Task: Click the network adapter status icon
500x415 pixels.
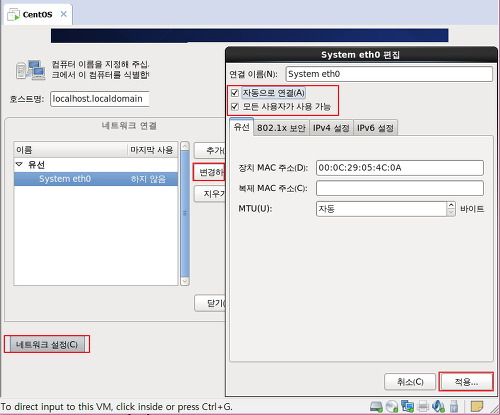Action: 407,406
